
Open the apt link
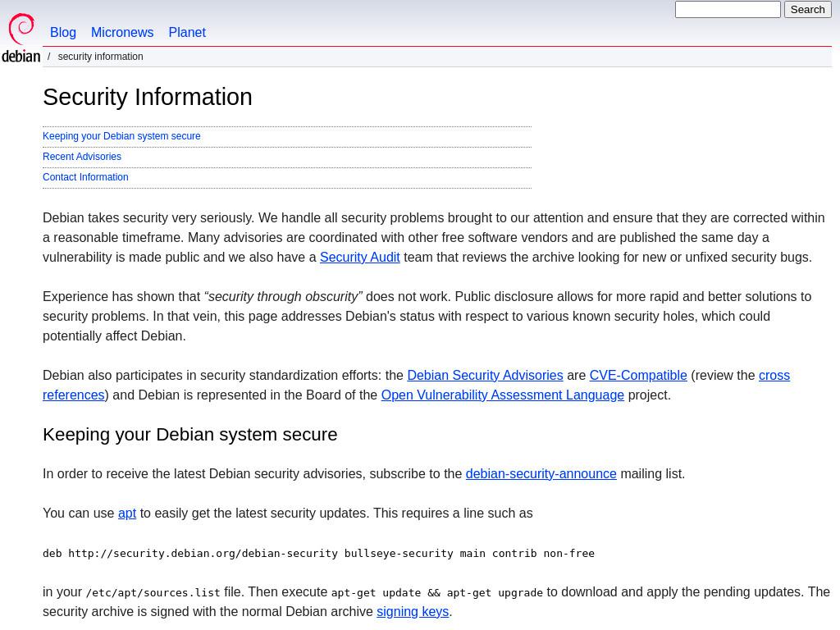pos(127,514)
